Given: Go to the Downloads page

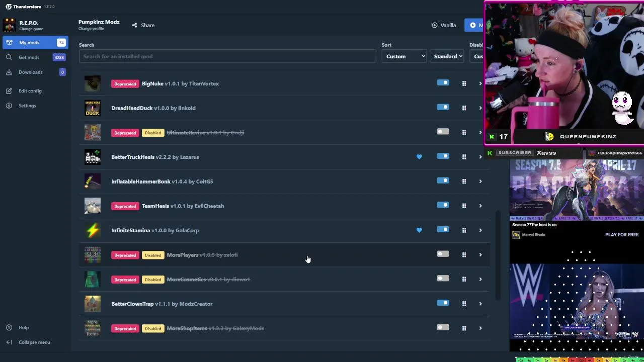Looking at the screenshot, I should (34, 72).
